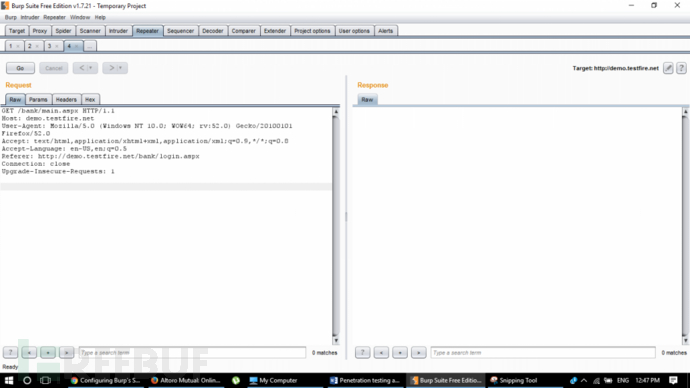Click previous match arrow in request search
The width and height of the screenshot is (690, 388).
click(x=29, y=352)
